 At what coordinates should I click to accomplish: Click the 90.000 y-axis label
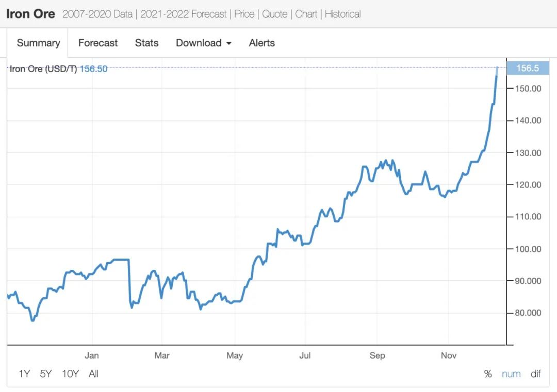click(528, 281)
